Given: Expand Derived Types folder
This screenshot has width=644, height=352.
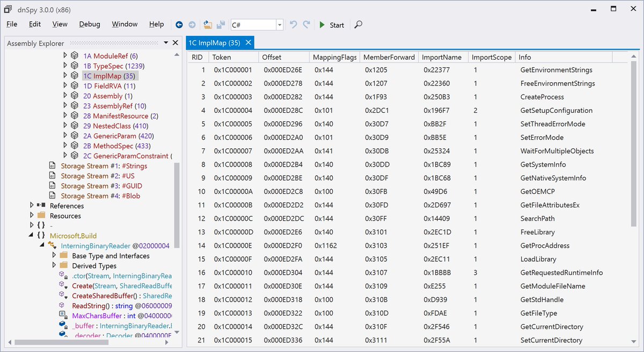Looking at the screenshot, I should (54, 265).
